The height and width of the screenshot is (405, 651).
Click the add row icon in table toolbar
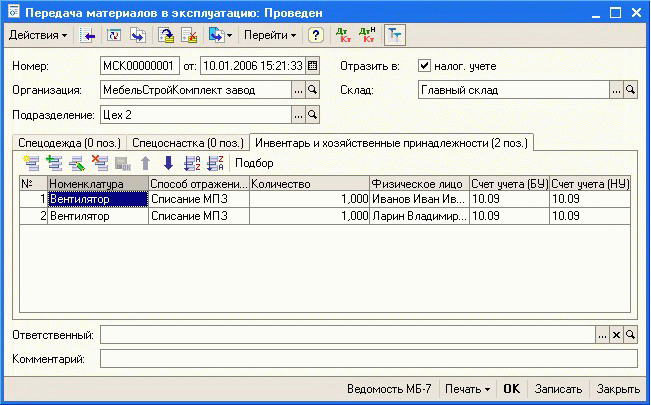click(30, 163)
